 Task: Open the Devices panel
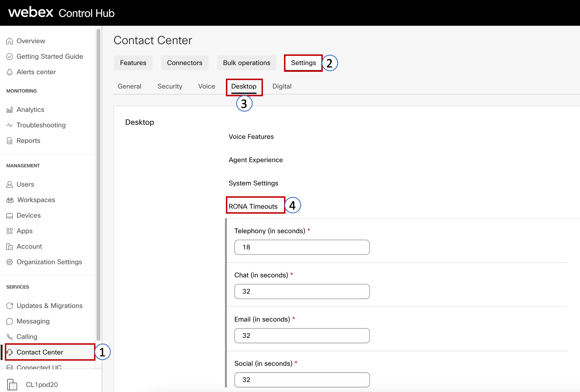click(x=28, y=215)
